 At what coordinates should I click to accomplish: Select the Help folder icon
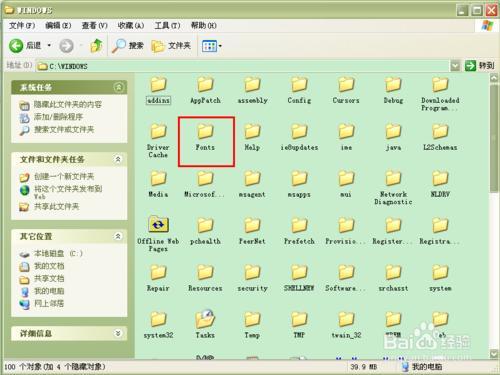click(x=252, y=132)
